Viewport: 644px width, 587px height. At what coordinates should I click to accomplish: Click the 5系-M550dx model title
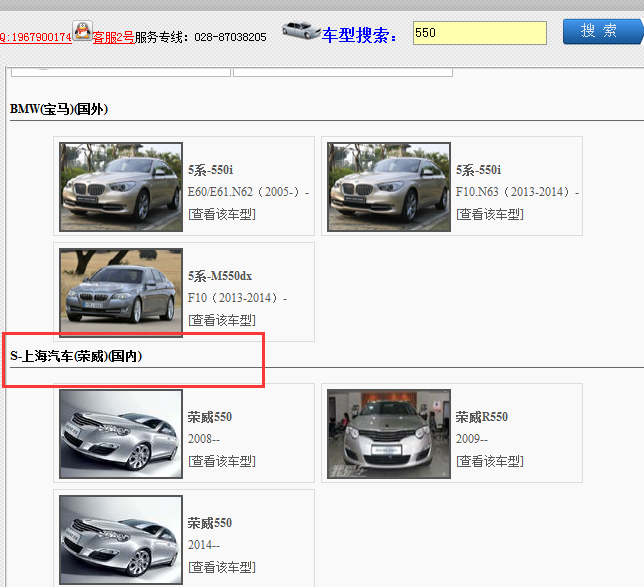tap(220, 276)
